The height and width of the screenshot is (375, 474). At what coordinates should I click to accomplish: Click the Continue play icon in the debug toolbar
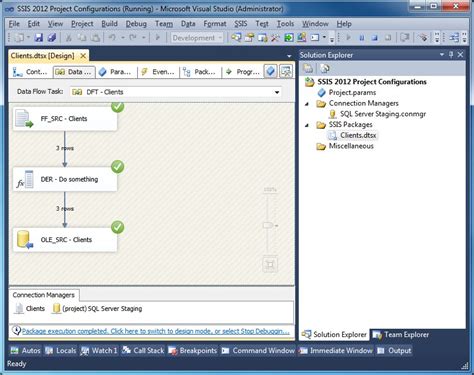pyautogui.click(x=349, y=37)
